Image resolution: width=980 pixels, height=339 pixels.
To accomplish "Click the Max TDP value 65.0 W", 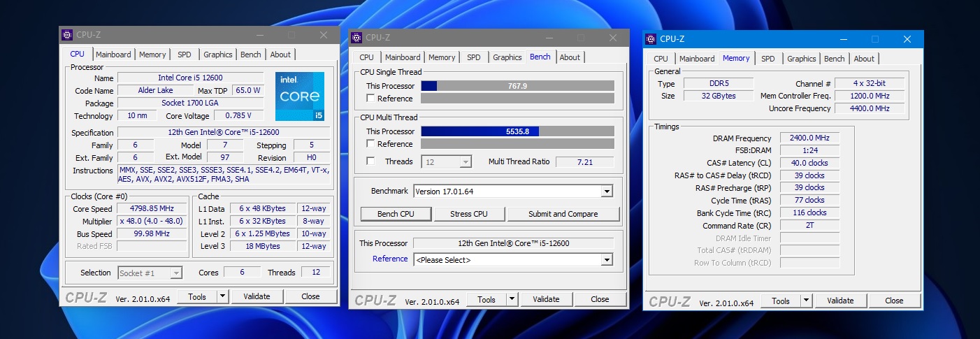I will coord(248,90).
